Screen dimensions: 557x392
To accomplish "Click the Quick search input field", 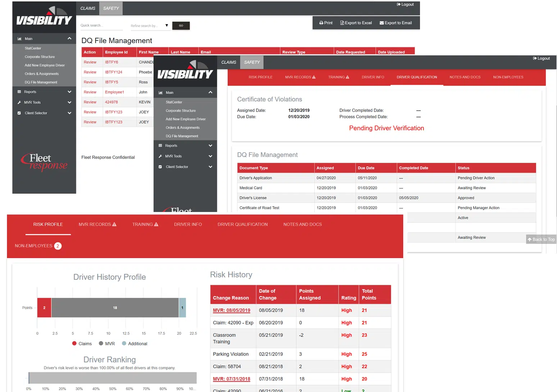I will coord(101,26).
